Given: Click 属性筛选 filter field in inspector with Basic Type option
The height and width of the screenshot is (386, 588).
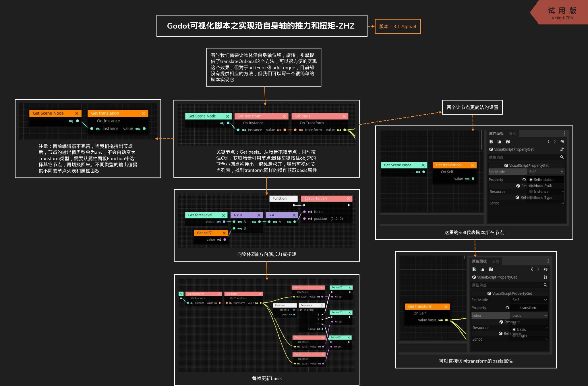Looking at the screenshot, I should click(527, 157).
